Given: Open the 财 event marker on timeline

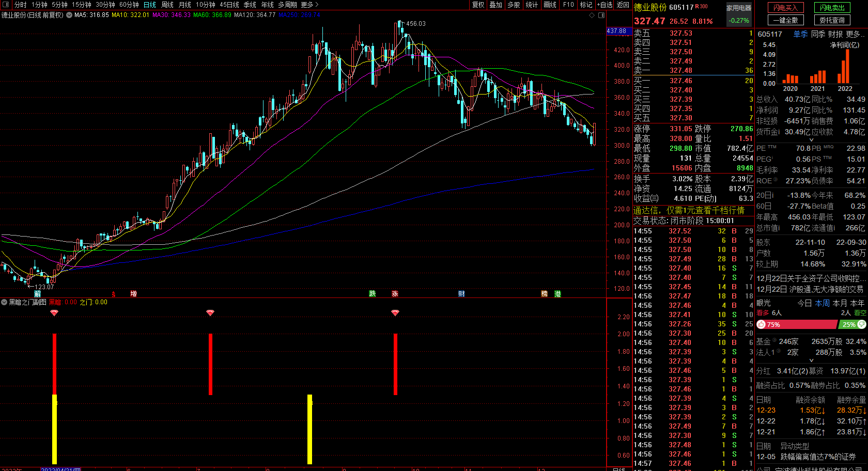Looking at the screenshot, I should 461,294.
